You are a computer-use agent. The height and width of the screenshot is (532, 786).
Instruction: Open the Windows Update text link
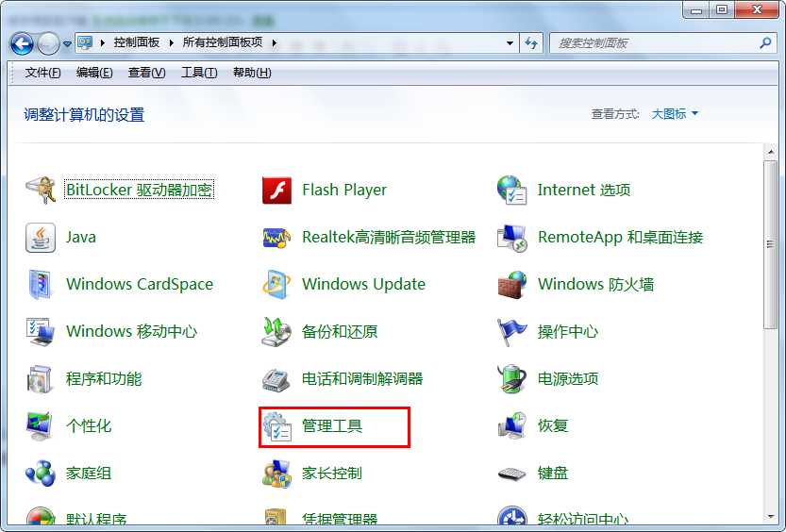point(364,285)
